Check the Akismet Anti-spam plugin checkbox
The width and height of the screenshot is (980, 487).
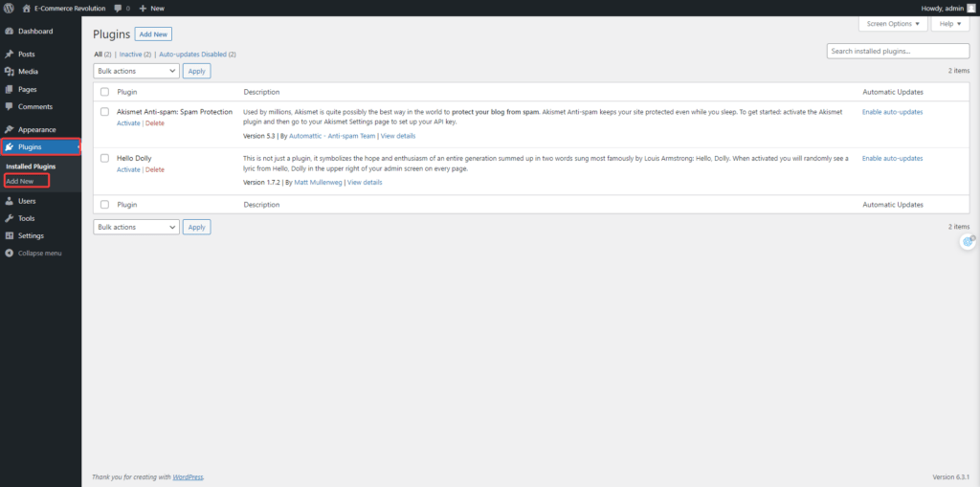click(x=105, y=112)
